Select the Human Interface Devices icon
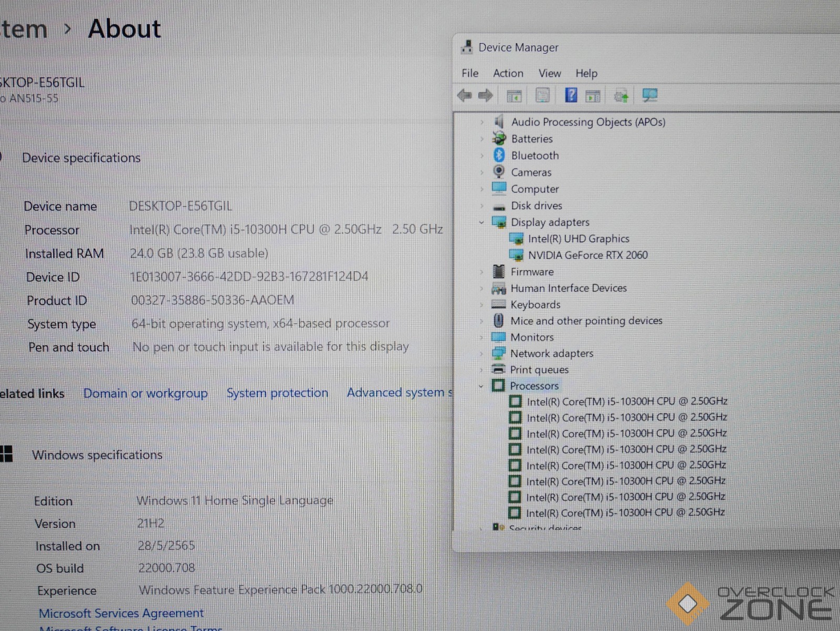 [498, 288]
